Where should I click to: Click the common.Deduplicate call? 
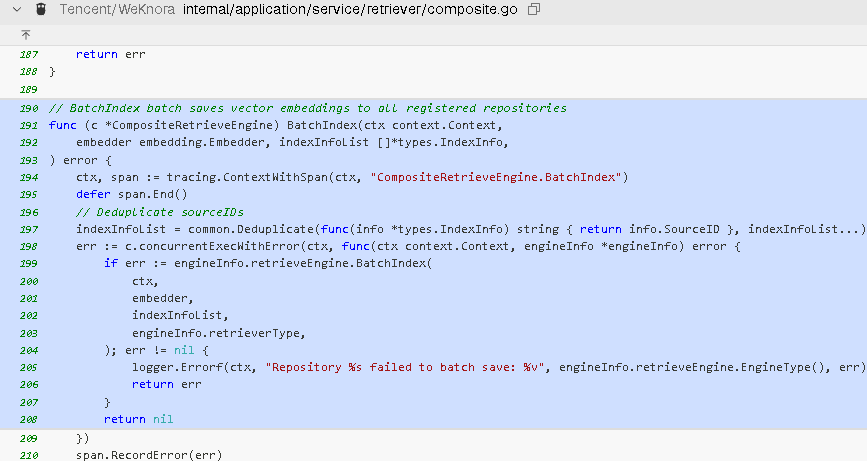pyautogui.click(x=237, y=229)
